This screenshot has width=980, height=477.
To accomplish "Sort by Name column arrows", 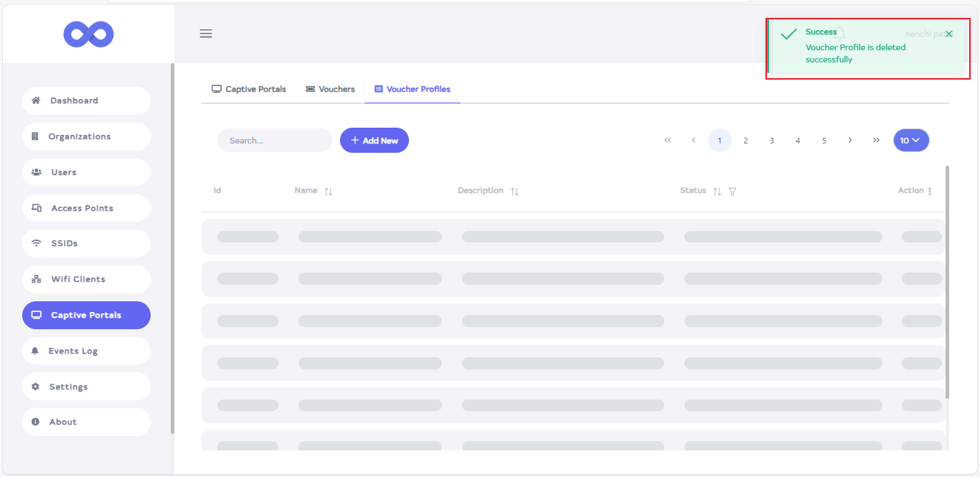I will click(x=329, y=192).
